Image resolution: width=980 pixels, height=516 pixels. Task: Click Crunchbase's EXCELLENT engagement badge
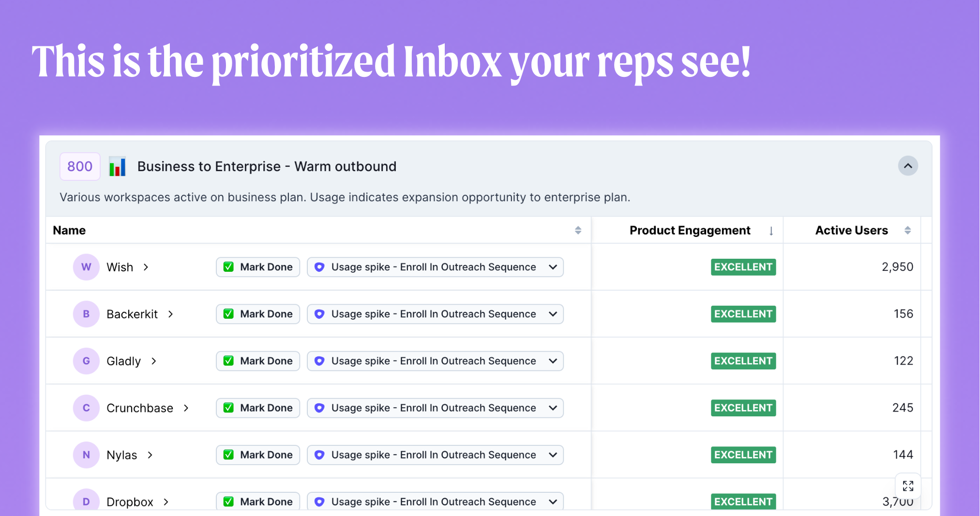pos(743,408)
